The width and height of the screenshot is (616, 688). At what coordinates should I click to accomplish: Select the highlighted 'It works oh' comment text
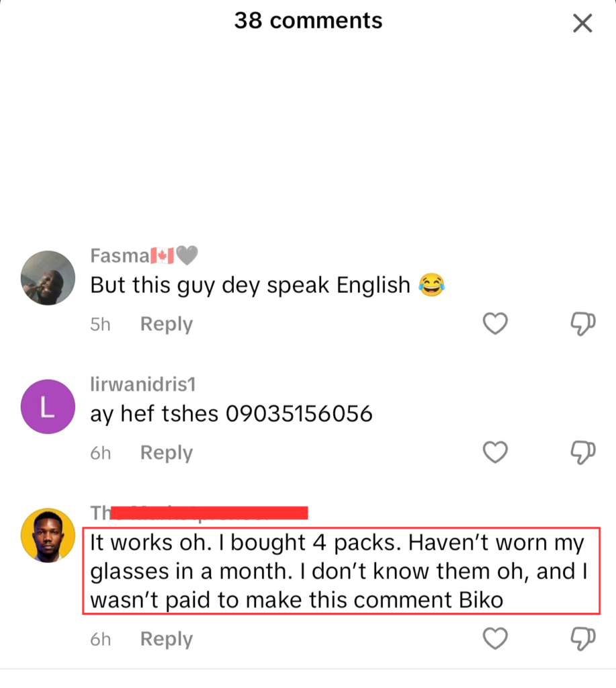pyautogui.click(x=341, y=571)
